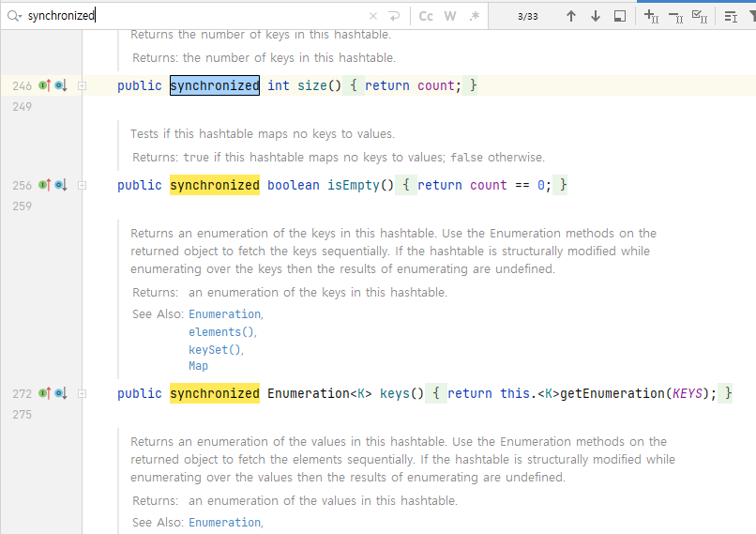Toggle Words (W) search option
The image size is (756, 534).
coord(450,16)
